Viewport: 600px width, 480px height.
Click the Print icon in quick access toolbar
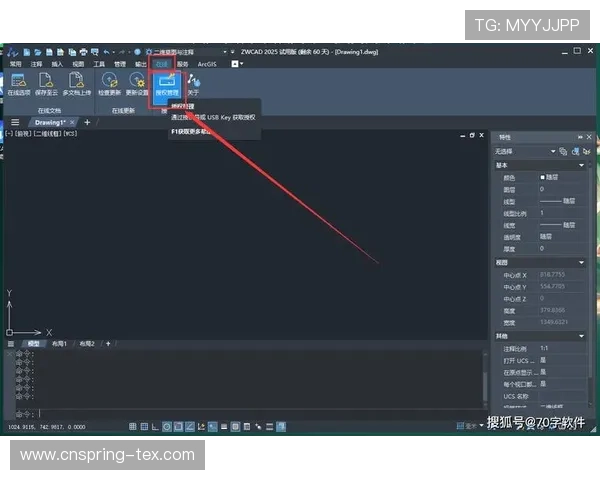click(x=83, y=52)
